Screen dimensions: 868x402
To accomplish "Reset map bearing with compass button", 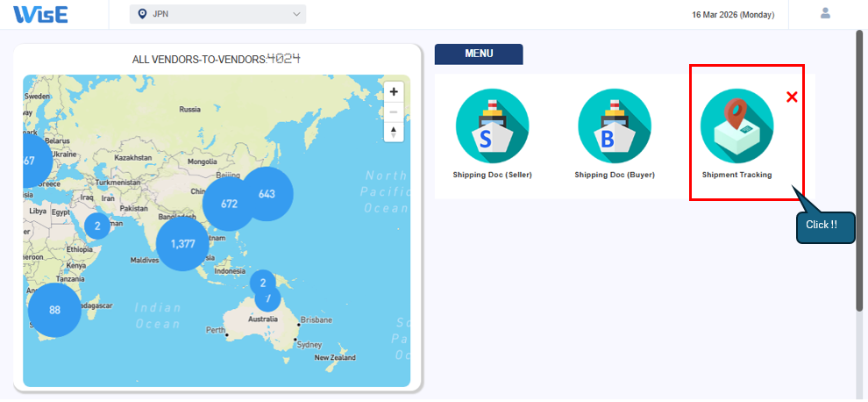I will click(394, 132).
